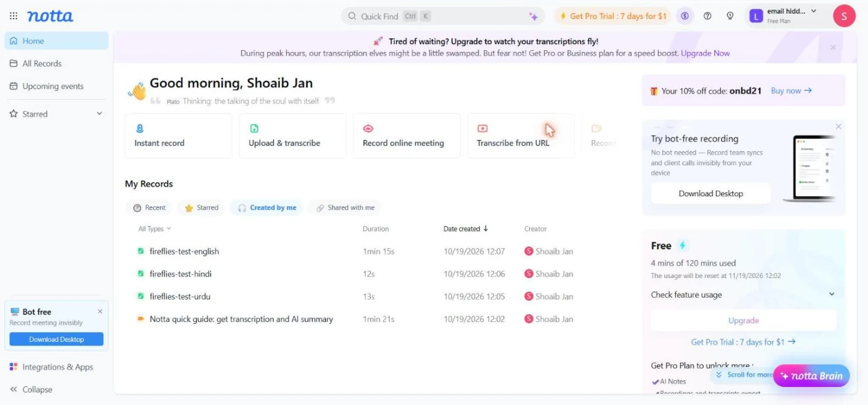
Task: Click file icon of fireflies-test-urdu
Action: click(141, 297)
